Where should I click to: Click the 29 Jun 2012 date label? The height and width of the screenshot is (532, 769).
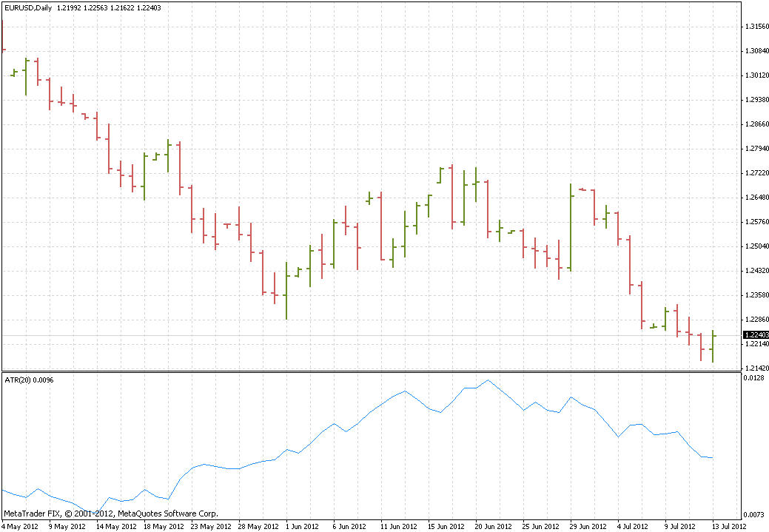[588, 527]
